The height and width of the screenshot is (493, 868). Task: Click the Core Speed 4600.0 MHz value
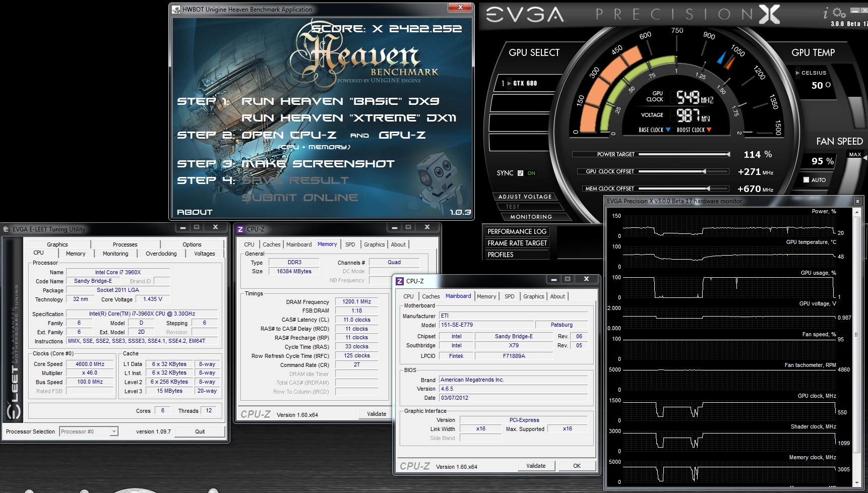(x=90, y=364)
